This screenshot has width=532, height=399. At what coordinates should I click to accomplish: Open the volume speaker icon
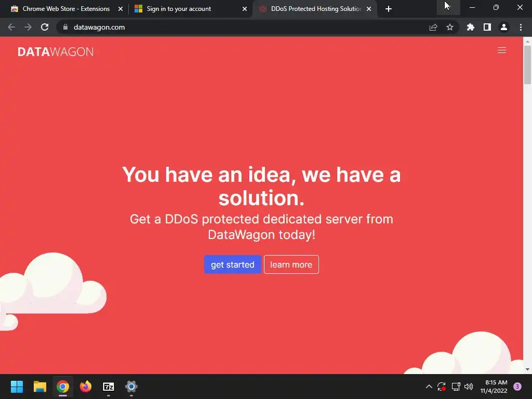point(469,387)
